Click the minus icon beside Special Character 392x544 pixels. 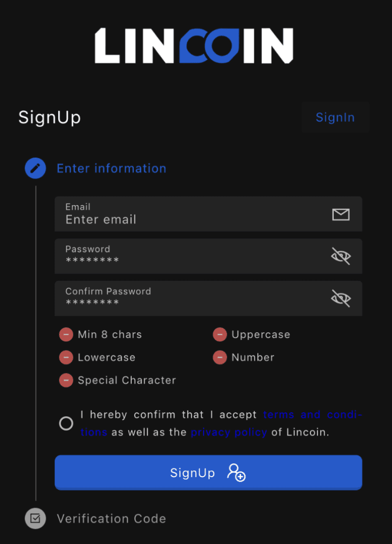[66, 380]
